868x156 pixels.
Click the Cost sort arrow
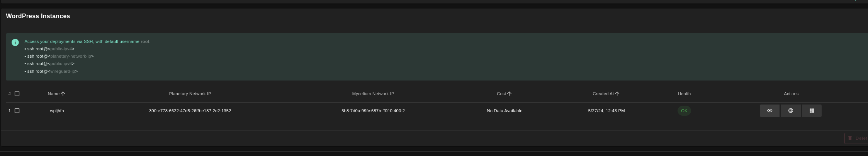(509, 94)
